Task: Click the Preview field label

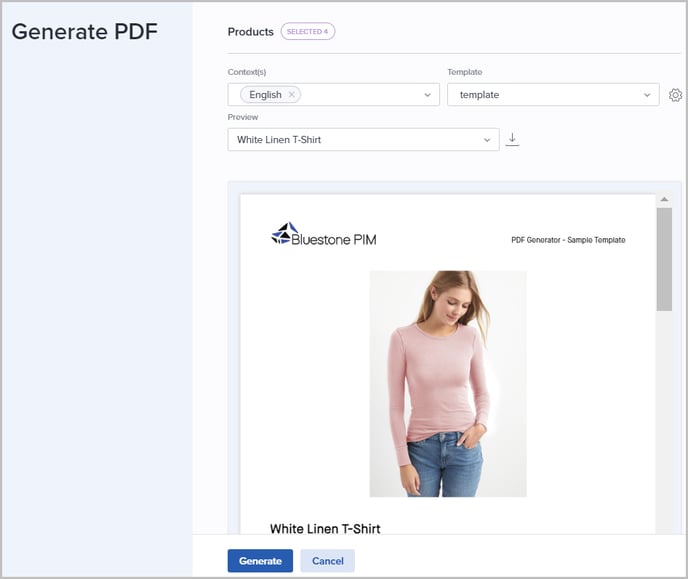Action: [x=243, y=117]
